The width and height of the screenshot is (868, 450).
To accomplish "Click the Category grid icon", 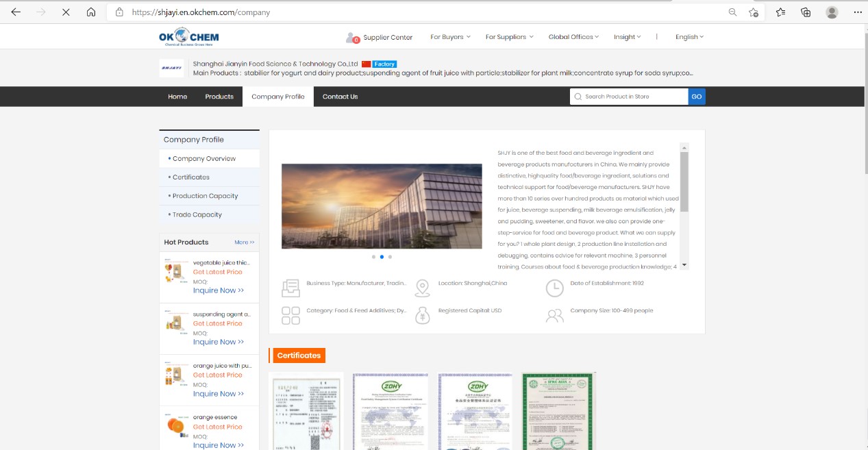I will tap(290, 316).
